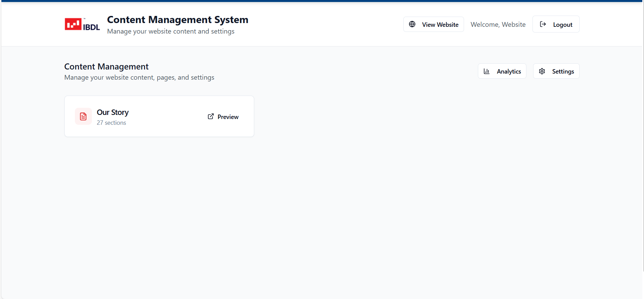Go to Settings via its text label
Viewport: 644px width, 299px height.
click(x=563, y=72)
